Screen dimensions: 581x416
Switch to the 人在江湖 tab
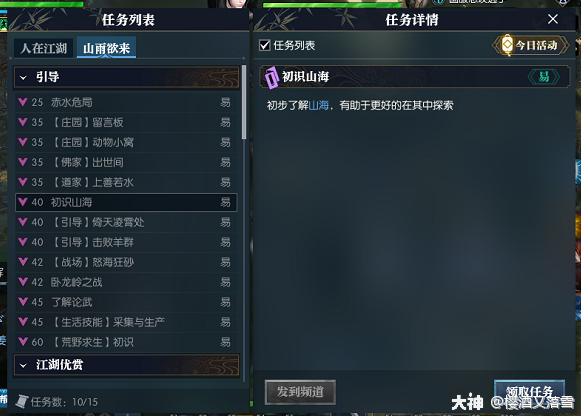pyautogui.click(x=44, y=48)
